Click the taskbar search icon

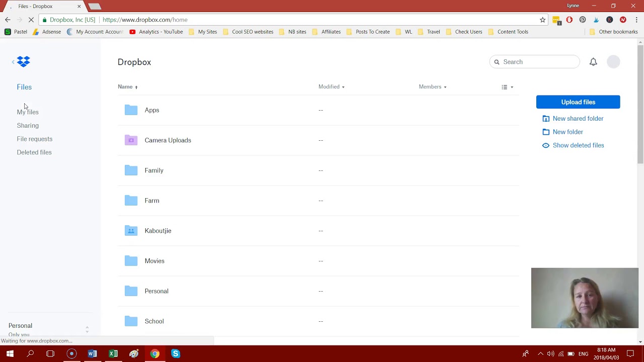point(30,353)
